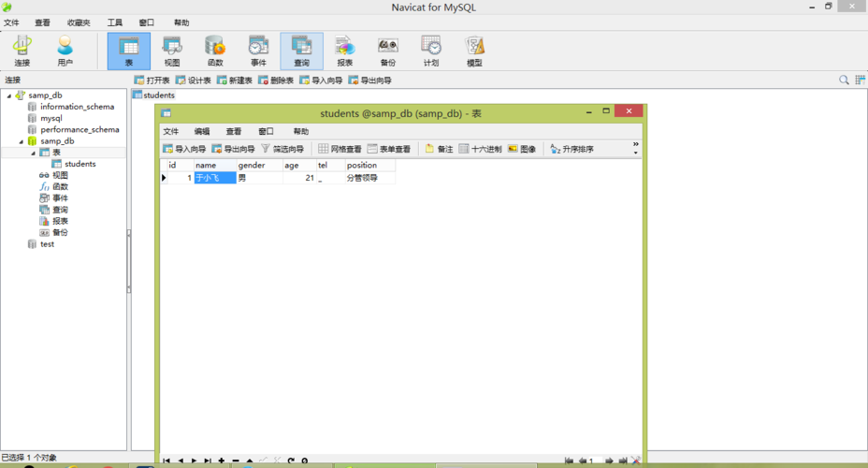Screen dimensions: 868x468
Task: Select the 视图 node under samp_db
Action: point(60,175)
